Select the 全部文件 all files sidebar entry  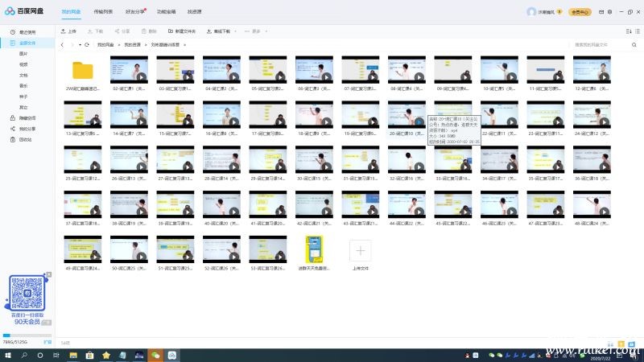pos(27,43)
